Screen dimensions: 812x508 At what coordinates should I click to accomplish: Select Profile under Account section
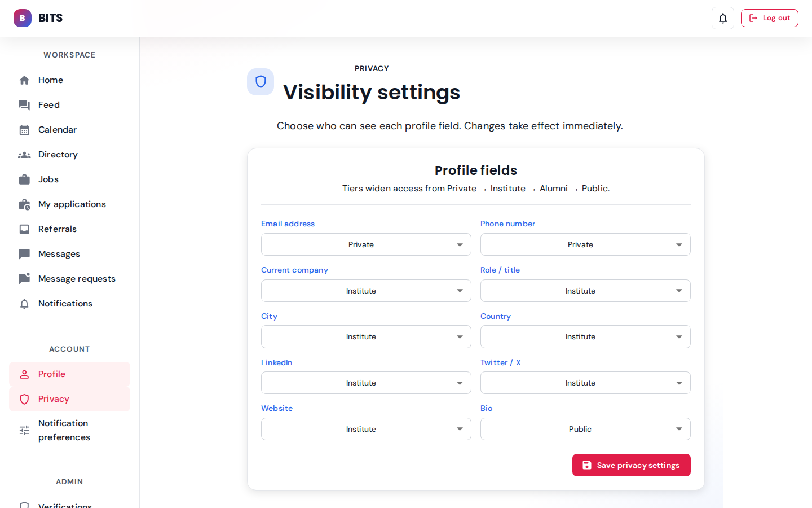point(52,374)
